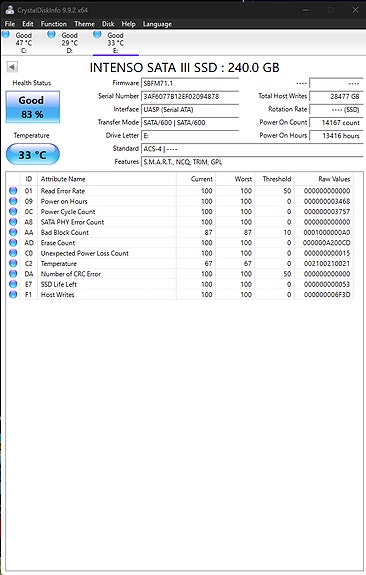Click the Firmware field SBFM71.1
Image resolution: width=366 pixels, height=575 pixels.
coord(190,83)
